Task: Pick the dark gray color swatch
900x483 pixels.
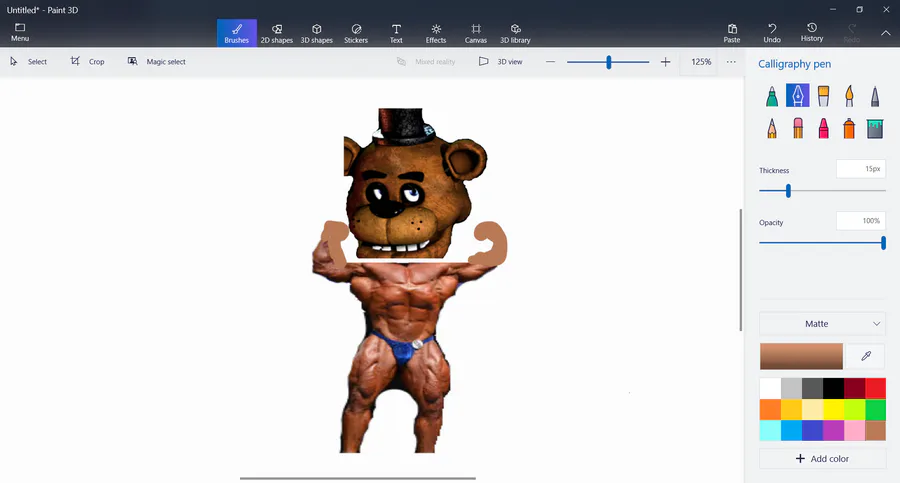Action: (812, 389)
